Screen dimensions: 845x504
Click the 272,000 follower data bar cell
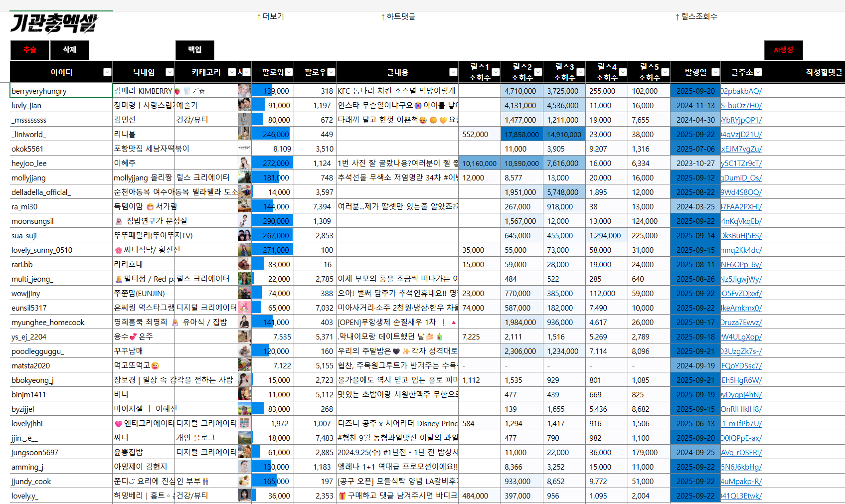(x=273, y=163)
